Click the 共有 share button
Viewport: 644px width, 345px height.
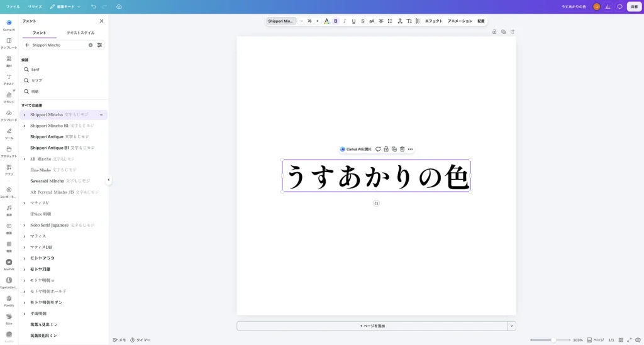(x=634, y=6)
